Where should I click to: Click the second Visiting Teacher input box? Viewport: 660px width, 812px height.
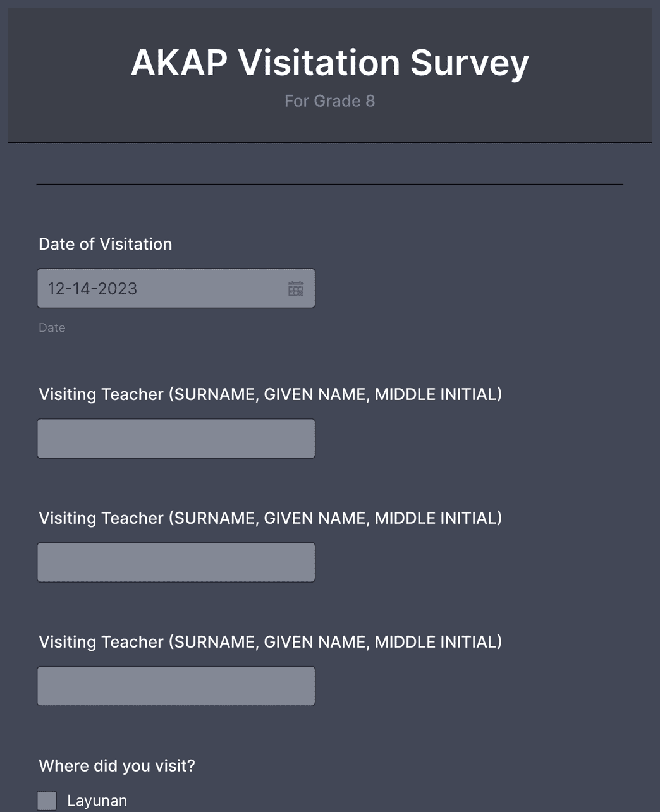coord(176,561)
